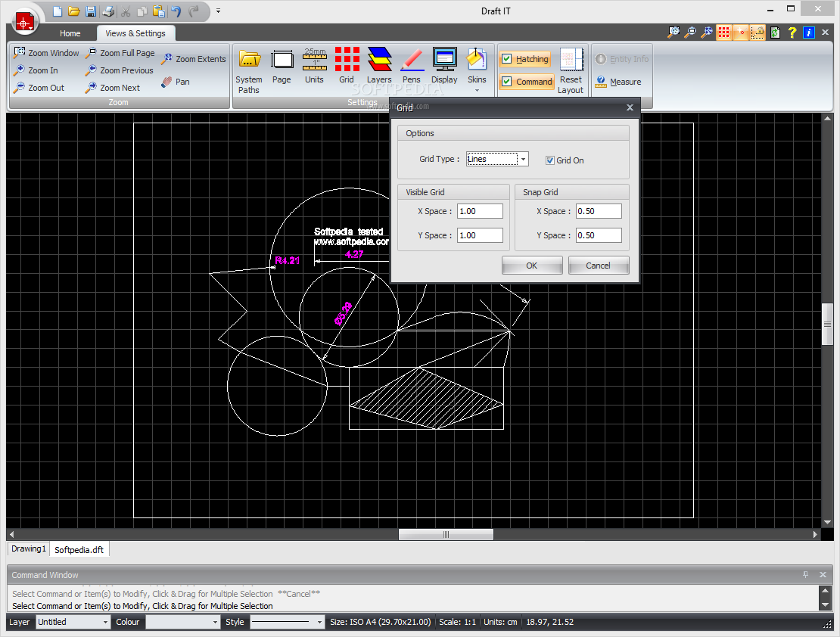The width and height of the screenshot is (840, 637).
Task: Click the horizontal scrollbar thumb
Action: [446, 534]
